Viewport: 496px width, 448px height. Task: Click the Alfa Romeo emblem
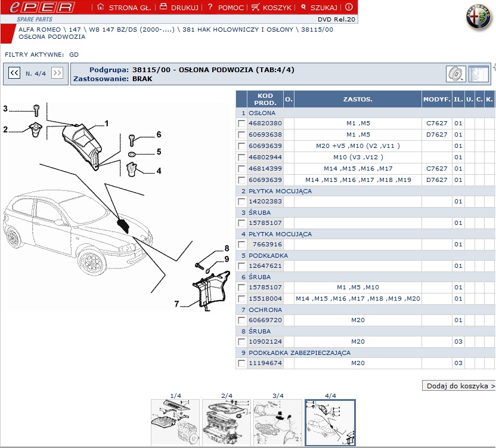pos(478,17)
